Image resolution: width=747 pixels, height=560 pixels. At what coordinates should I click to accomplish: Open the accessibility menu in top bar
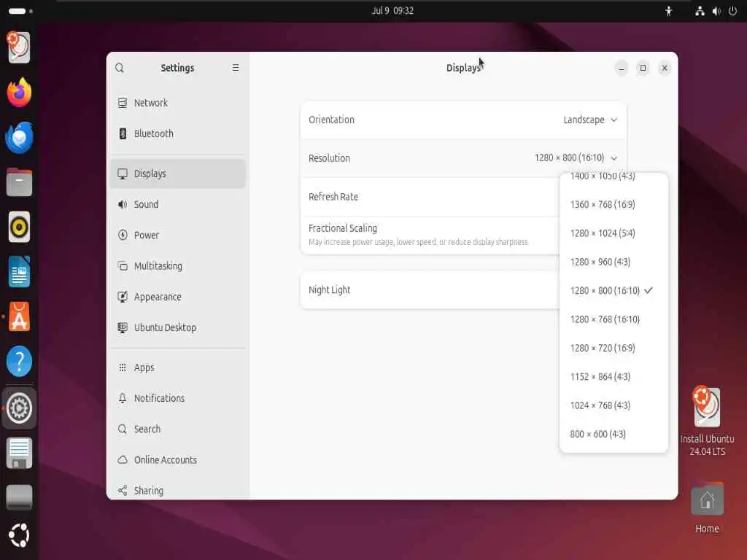click(x=669, y=11)
